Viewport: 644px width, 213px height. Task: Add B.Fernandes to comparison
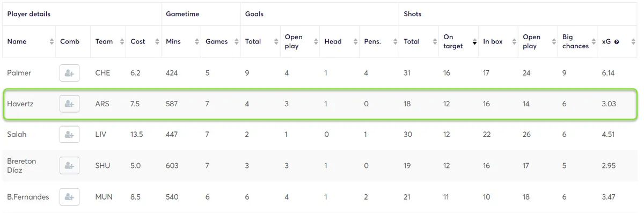click(69, 197)
